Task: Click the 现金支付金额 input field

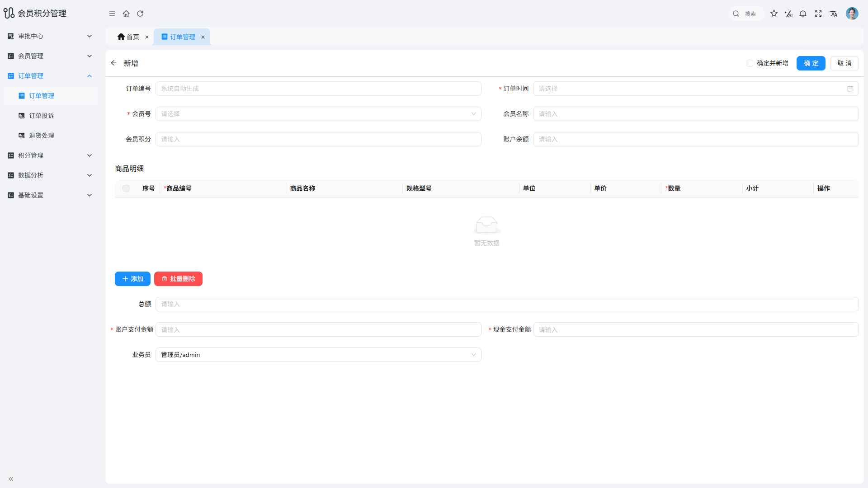Action: [x=696, y=329]
